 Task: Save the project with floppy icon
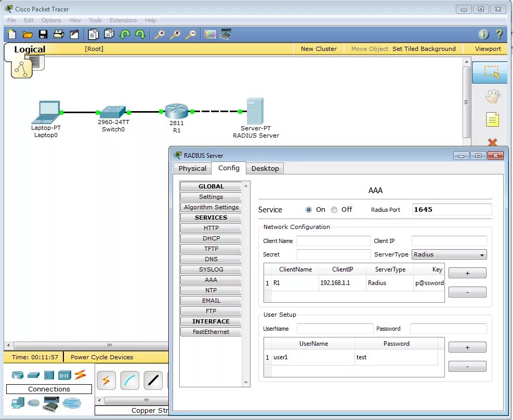43,34
